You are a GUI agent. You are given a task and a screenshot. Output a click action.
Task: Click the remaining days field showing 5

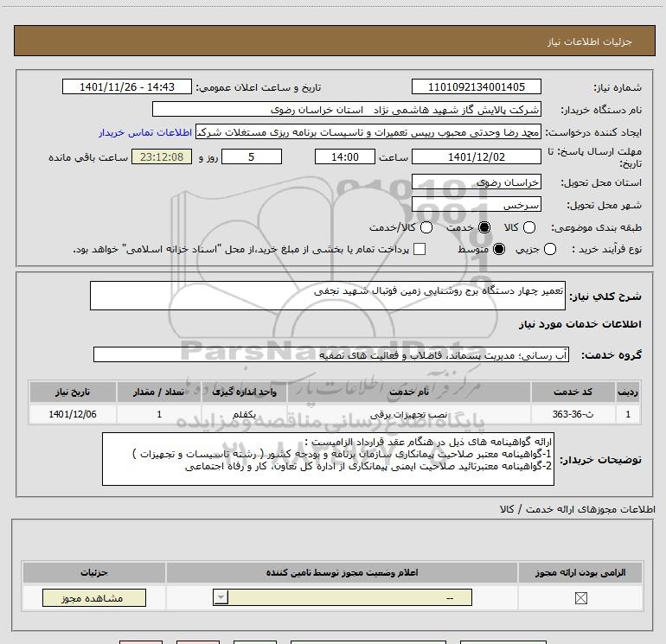tap(252, 156)
